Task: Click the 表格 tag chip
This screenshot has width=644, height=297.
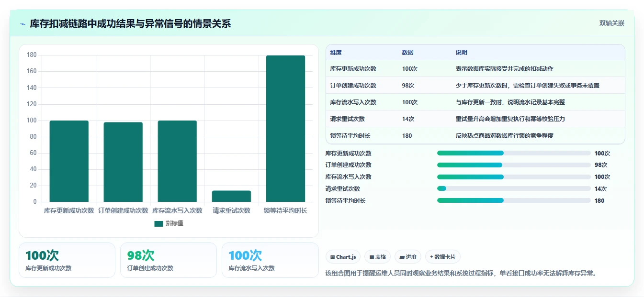Action: 378,257
